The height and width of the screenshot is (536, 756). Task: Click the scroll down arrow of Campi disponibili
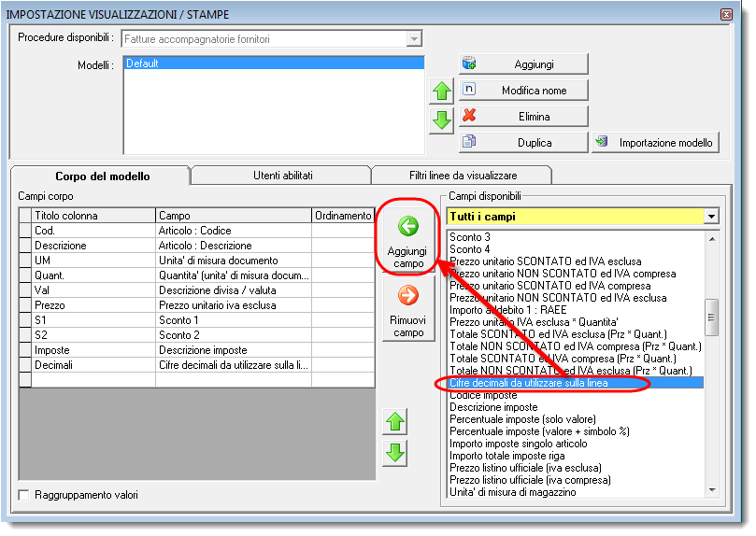pyautogui.click(x=712, y=490)
